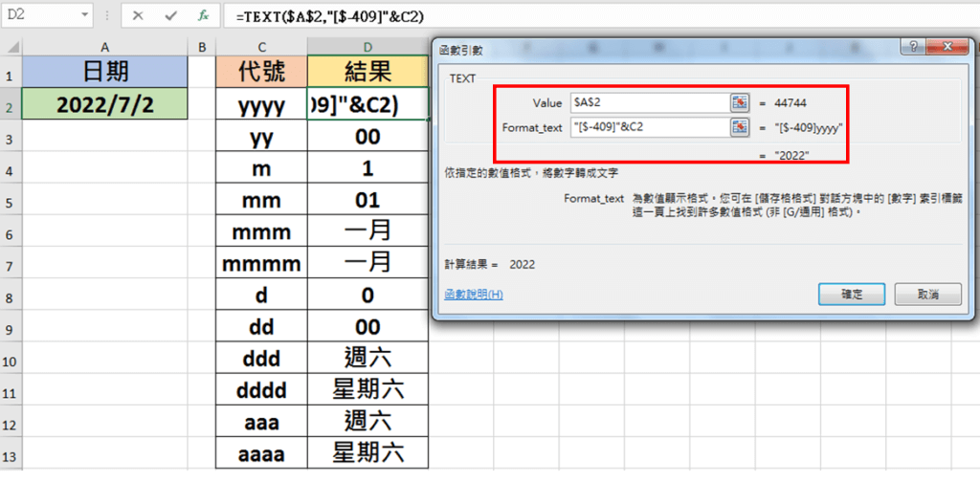Open the Name Box dropdown arrow

tap(85, 16)
